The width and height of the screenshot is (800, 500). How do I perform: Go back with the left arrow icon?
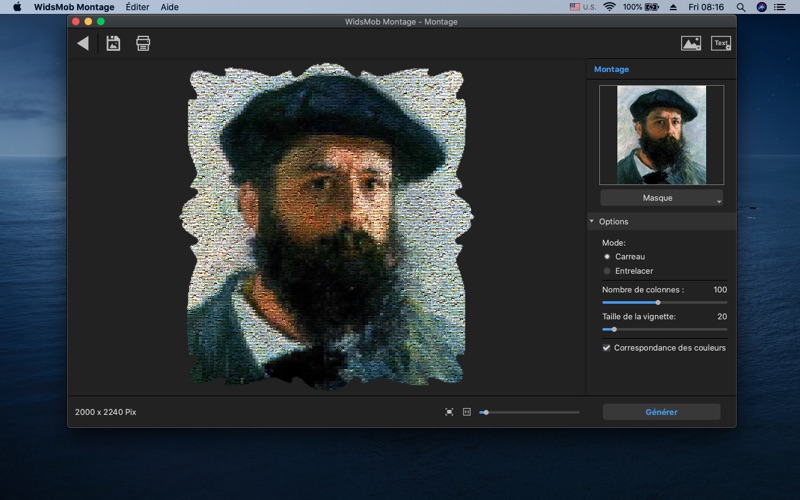coord(83,43)
